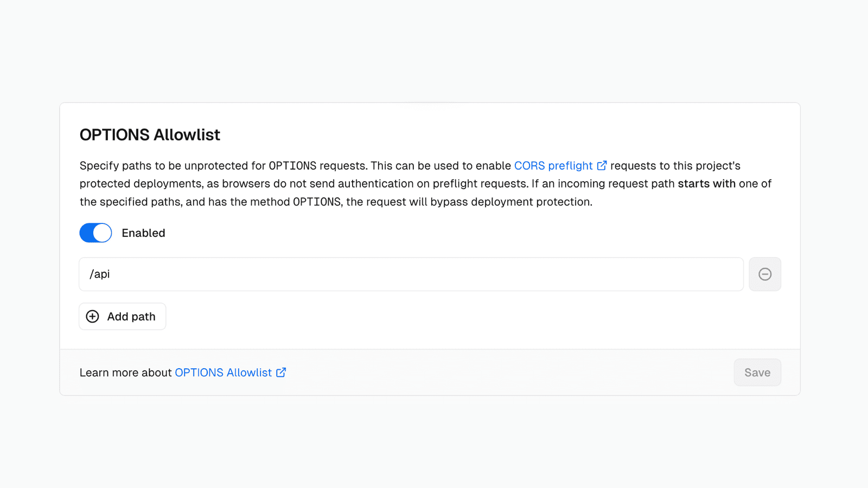
Task: Focus the /api path input field
Action: pos(411,274)
